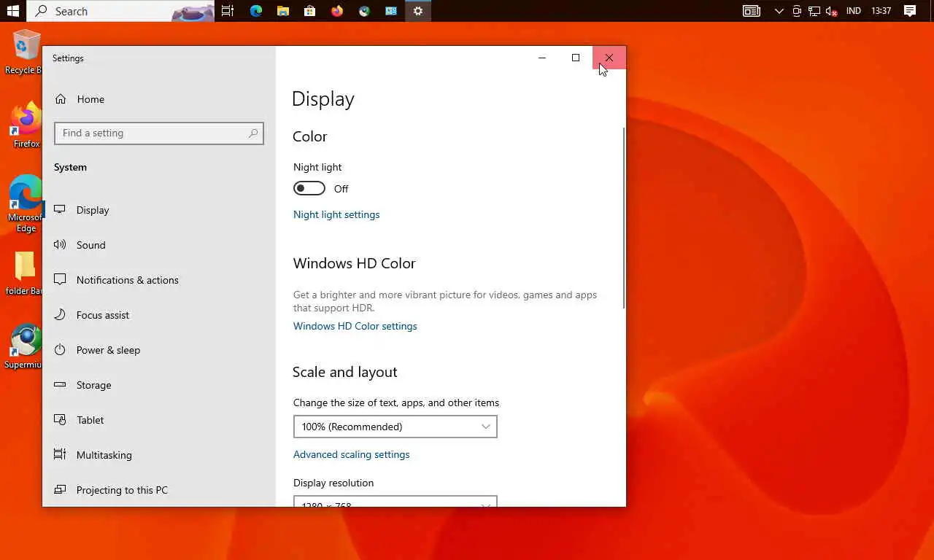Turn on the Night light switch

point(309,189)
